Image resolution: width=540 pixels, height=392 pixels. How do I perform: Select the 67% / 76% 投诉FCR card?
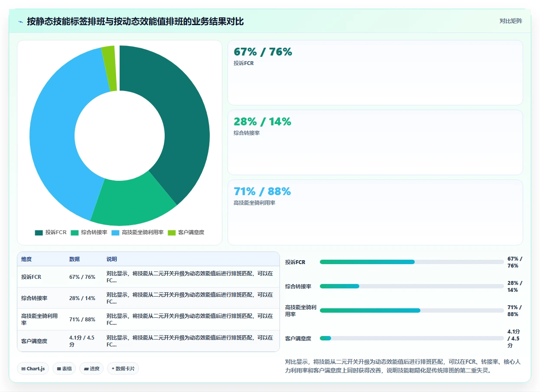pos(375,72)
